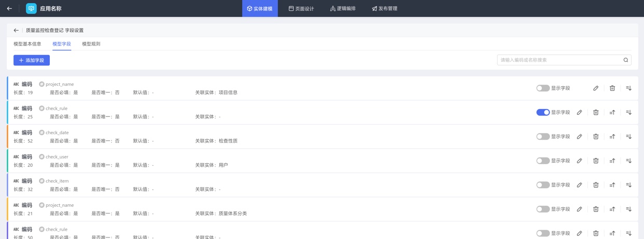Delete the check_item field

coord(596,185)
